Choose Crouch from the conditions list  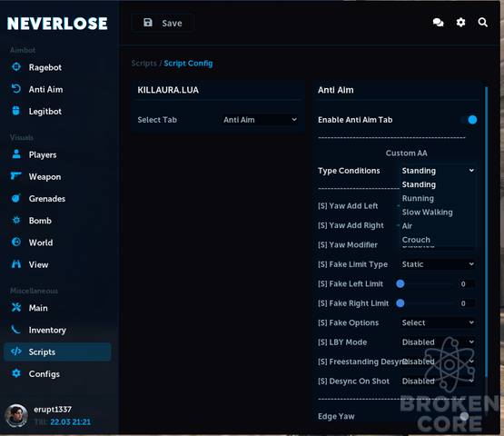(x=438, y=240)
